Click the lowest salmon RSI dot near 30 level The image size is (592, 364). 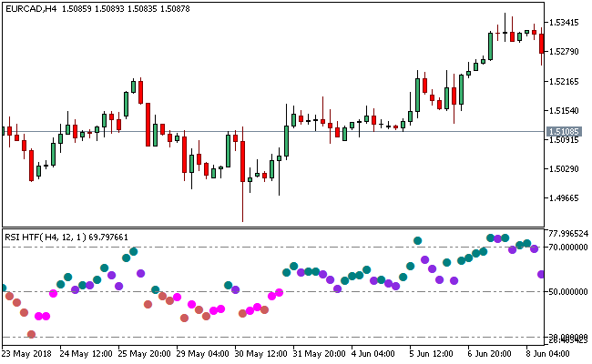coord(32,335)
